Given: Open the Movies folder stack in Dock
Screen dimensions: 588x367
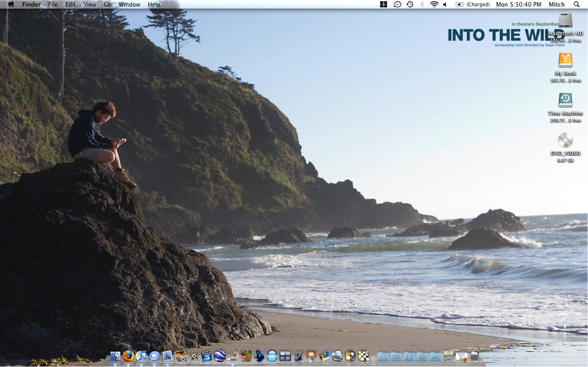Looking at the screenshot, I should tap(409, 356).
